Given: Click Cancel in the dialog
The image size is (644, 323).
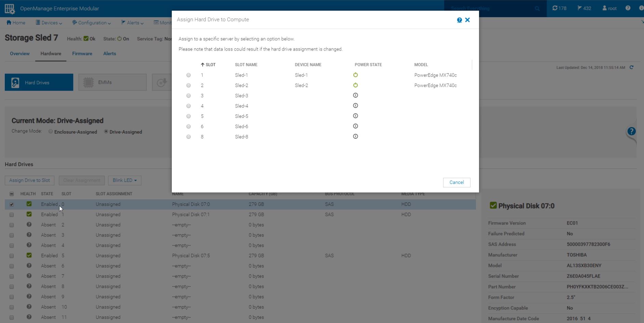Looking at the screenshot, I should click(457, 183).
